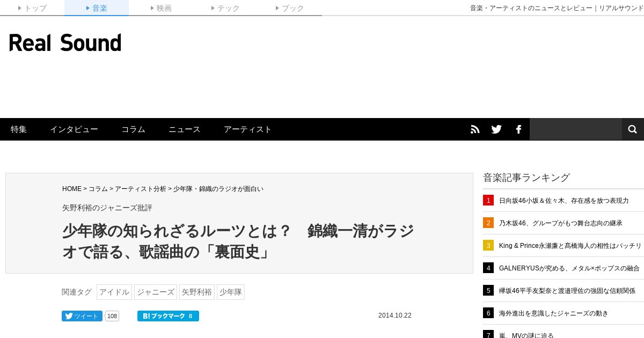The image size is (644, 338).
Task: Click the ツイート share button
Action: pos(82,316)
